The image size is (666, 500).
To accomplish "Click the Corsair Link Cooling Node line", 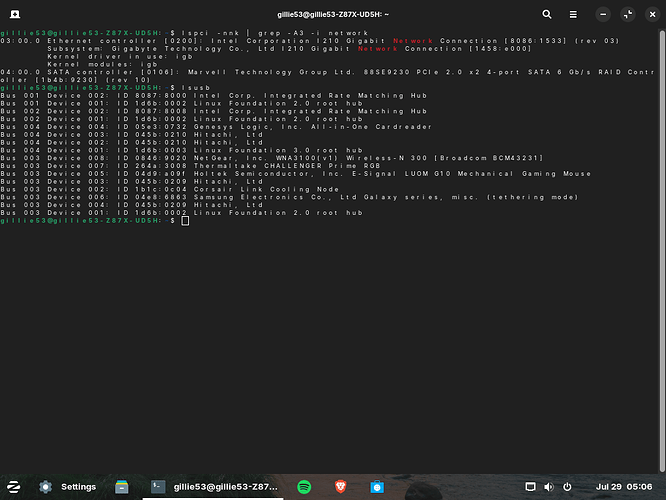I will coord(170,189).
